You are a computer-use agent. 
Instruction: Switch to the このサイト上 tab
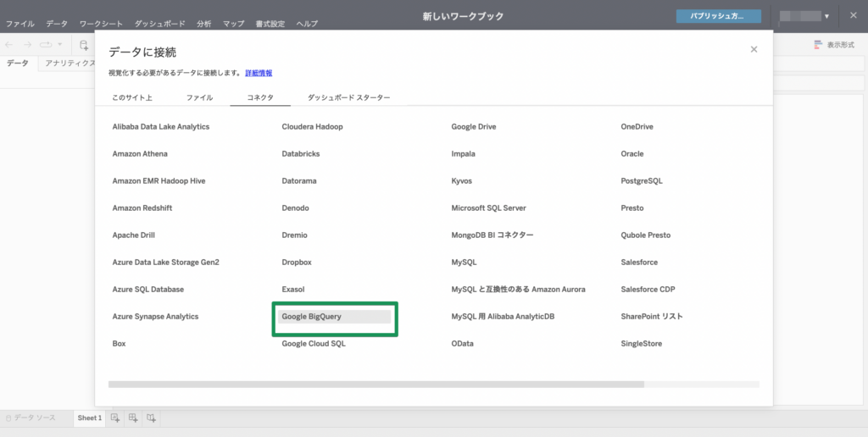pos(132,97)
